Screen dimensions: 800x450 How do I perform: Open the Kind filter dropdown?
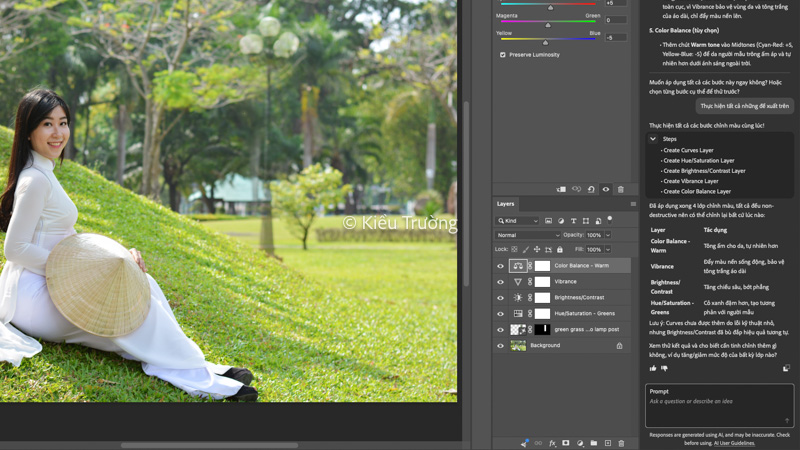(516, 221)
